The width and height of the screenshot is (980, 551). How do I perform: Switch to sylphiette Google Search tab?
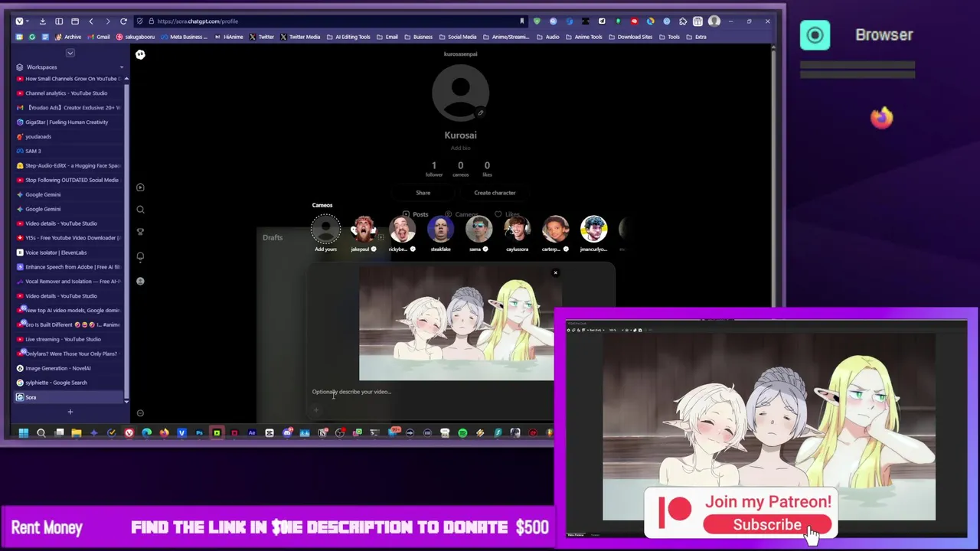point(69,383)
